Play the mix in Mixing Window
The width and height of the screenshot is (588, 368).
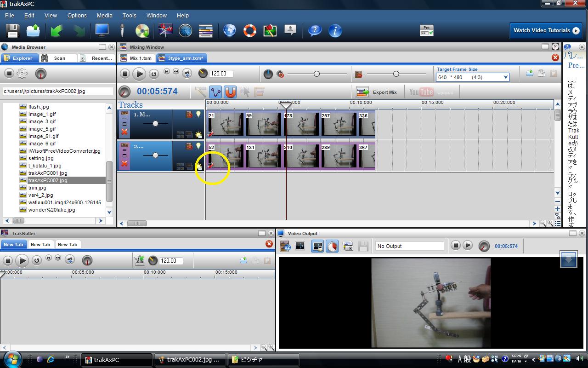click(139, 74)
